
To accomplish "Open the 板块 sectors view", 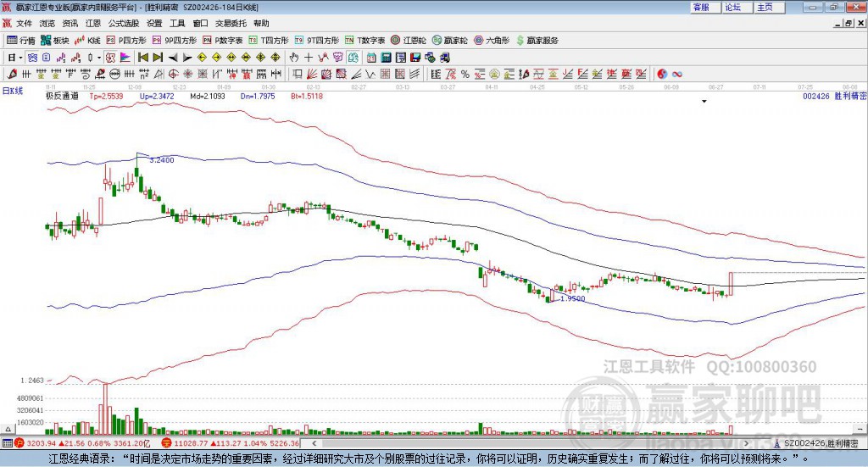I will coord(54,41).
